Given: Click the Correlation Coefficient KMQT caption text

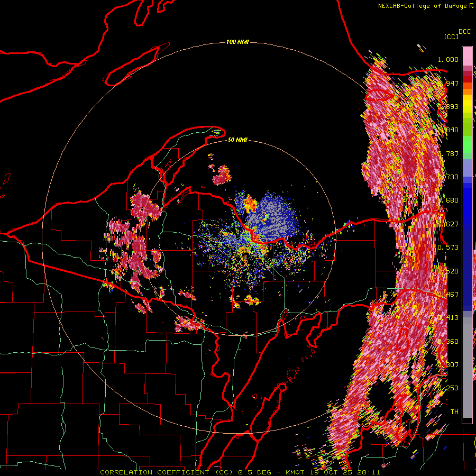Looking at the screenshot, I should pos(240,472).
